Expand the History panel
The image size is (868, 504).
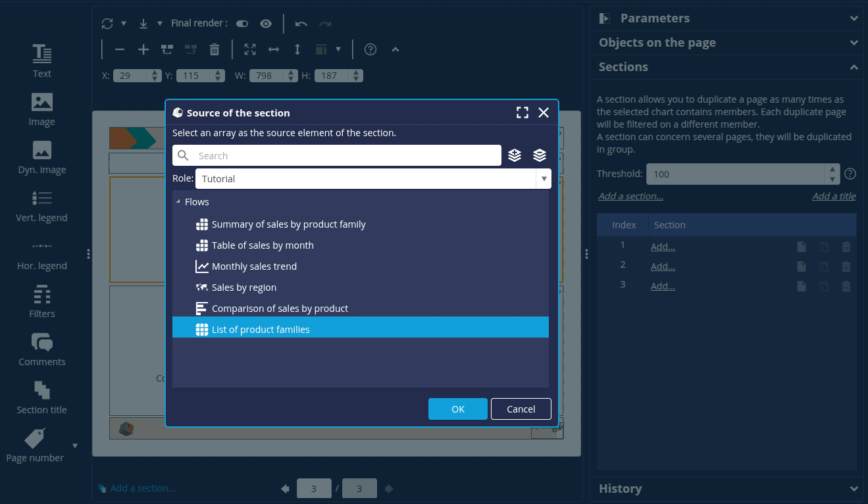point(854,488)
